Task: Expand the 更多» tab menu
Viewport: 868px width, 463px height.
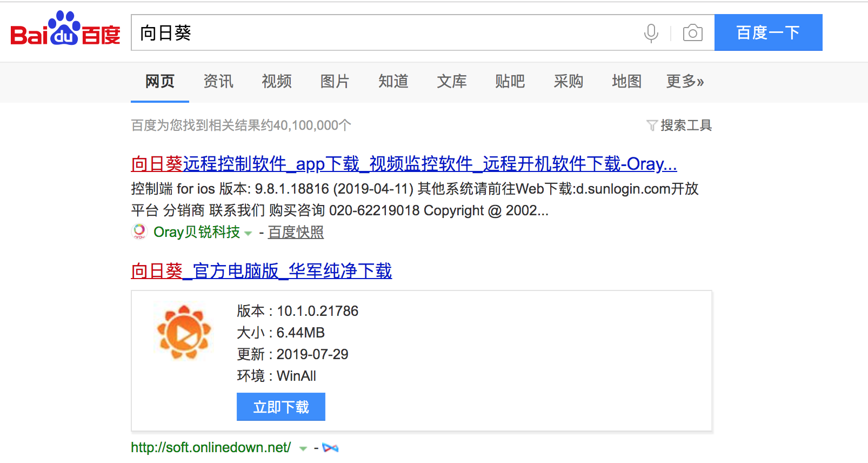Action: (x=685, y=82)
